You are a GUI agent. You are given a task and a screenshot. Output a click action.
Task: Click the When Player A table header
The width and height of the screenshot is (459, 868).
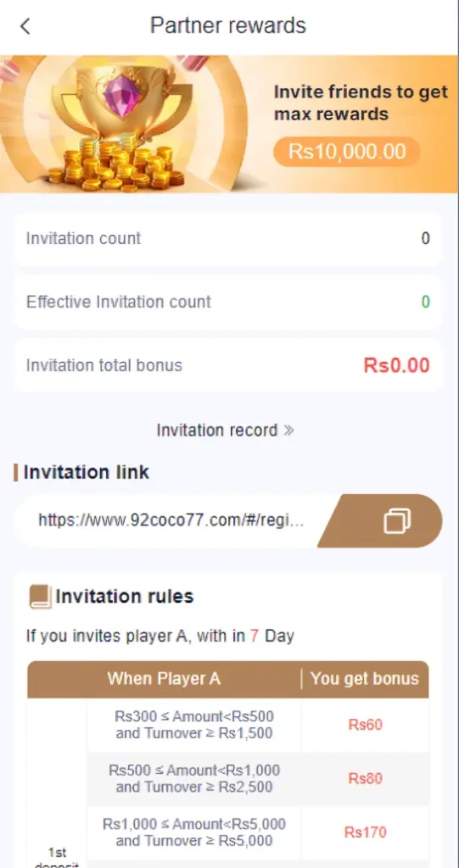[x=164, y=679]
